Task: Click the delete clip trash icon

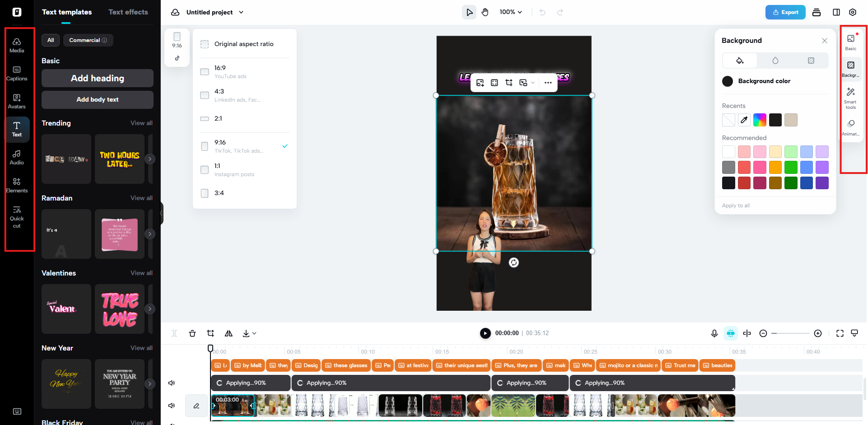Action: pyautogui.click(x=192, y=333)
